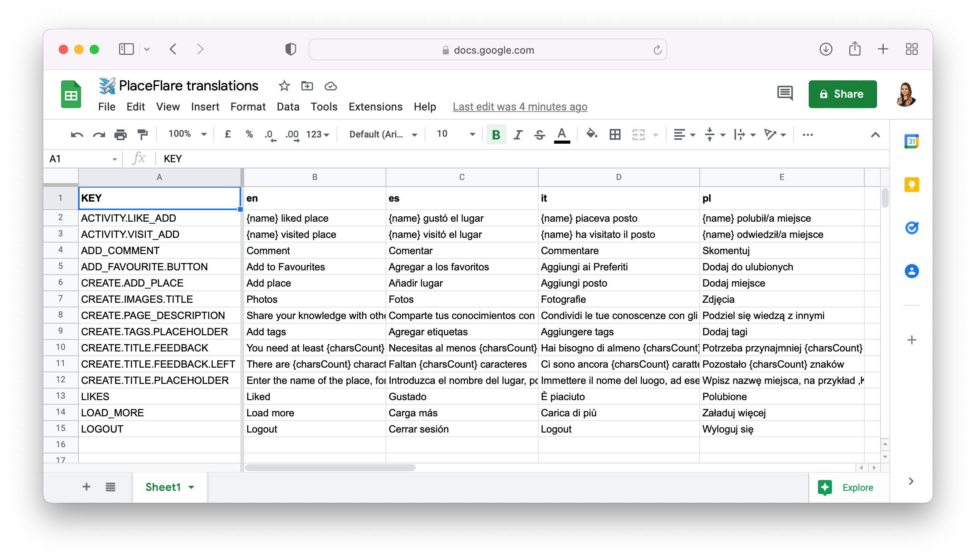Image resolution: width=976 pixels, height=560 pixels.
Task: Toggle italic formatting
Action: pyautogui.click(x=518, y=134)
